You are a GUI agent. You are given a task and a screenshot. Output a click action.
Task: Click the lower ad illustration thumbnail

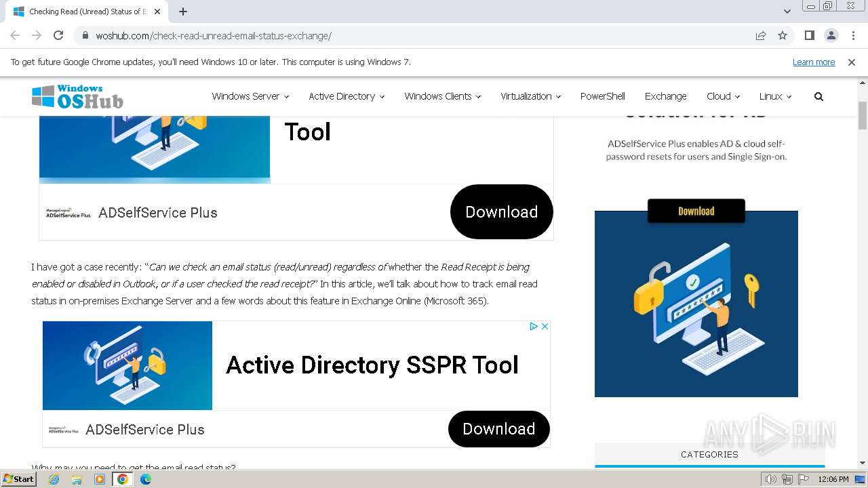pyautogui.click(x=127, y=365)
